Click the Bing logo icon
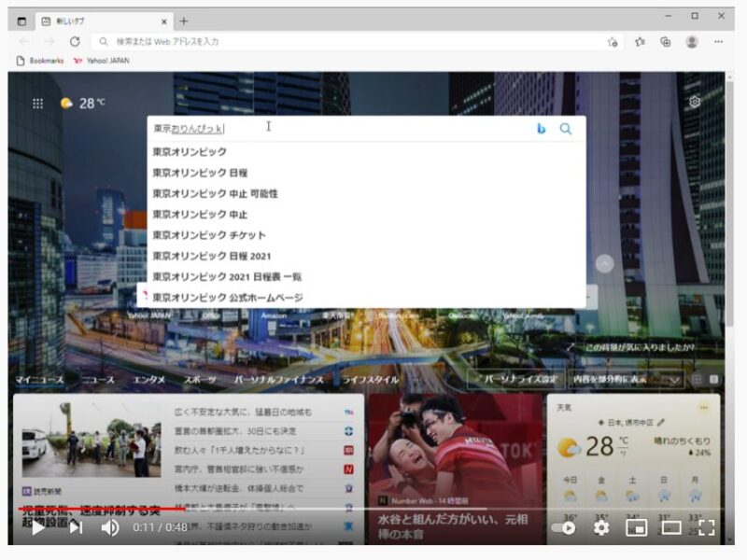The height and width of the screenshot is (560, 747). click(541, 129)
